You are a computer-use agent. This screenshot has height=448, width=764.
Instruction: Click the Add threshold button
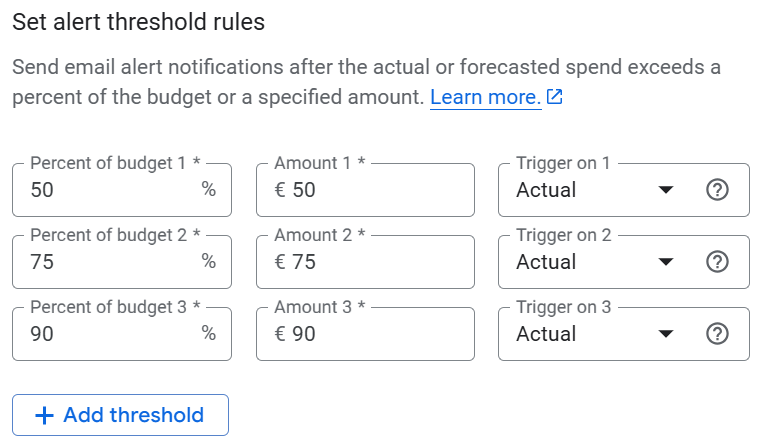pyautogui.click(x=120, y=415)
